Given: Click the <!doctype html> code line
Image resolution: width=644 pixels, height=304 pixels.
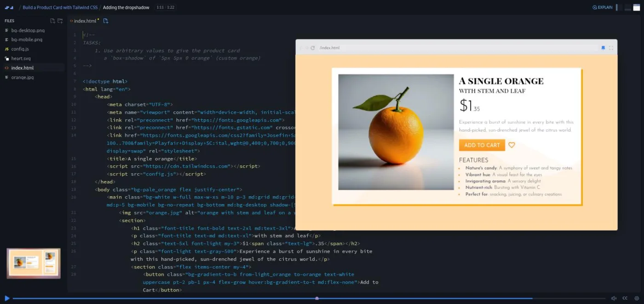Looking at the screenshot, I should (x=105, y=82).
